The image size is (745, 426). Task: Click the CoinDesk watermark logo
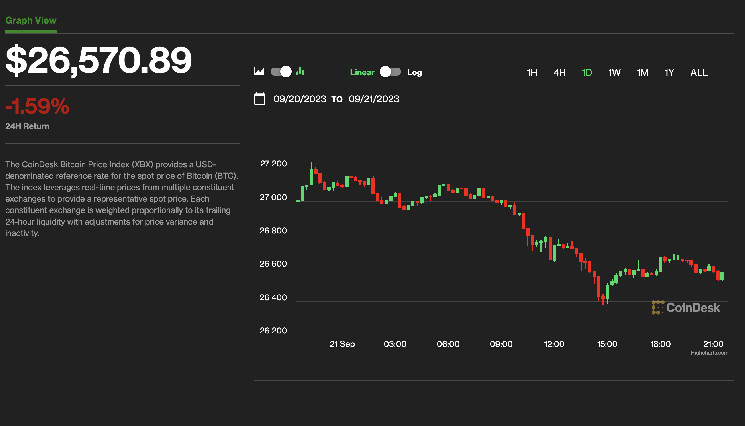coord(681,307)
